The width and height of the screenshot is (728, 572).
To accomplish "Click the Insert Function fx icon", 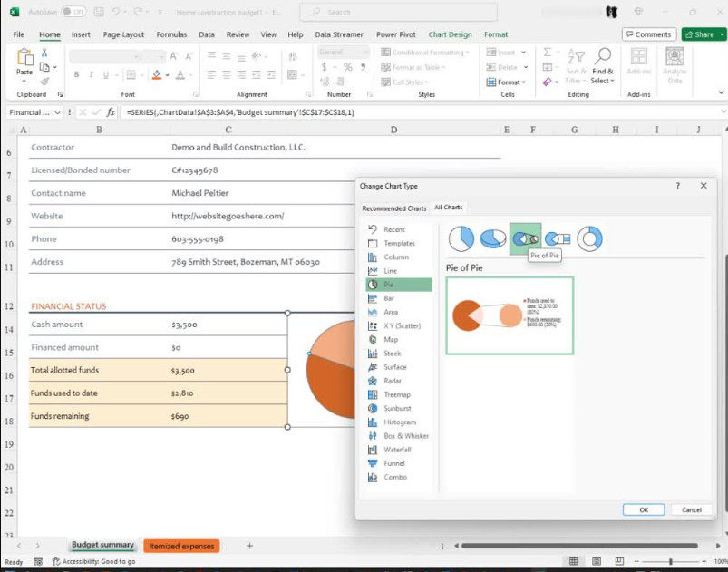I will (x=111, y=112).
